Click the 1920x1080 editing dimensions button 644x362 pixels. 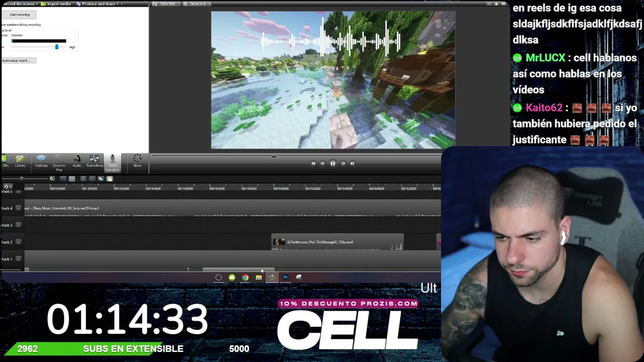tap(166, 4)
